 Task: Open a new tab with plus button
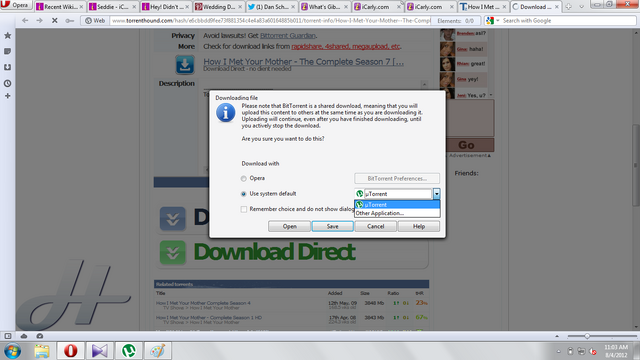click(568, 7)
